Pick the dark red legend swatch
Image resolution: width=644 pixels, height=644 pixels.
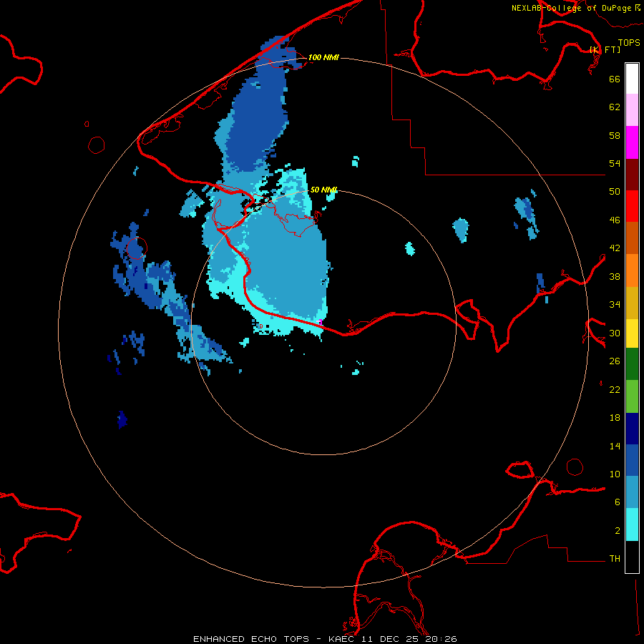pyautogui.click(x=632, y=174)
